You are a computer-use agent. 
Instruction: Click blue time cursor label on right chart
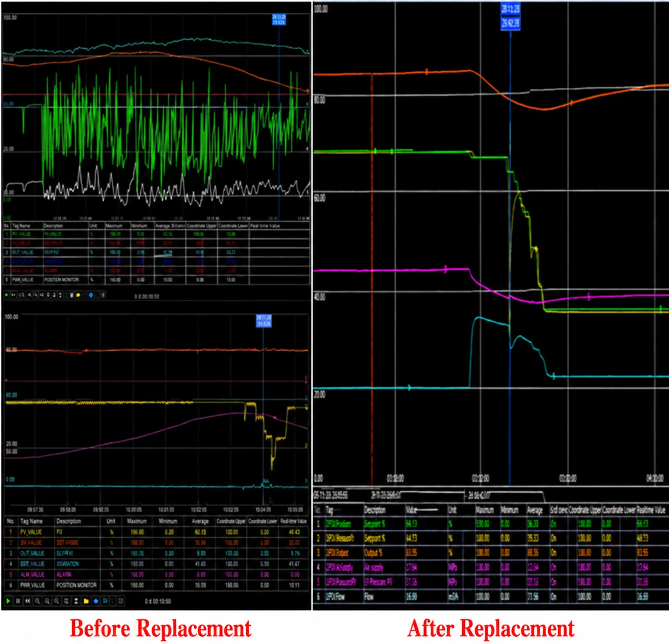coord(510,16)
